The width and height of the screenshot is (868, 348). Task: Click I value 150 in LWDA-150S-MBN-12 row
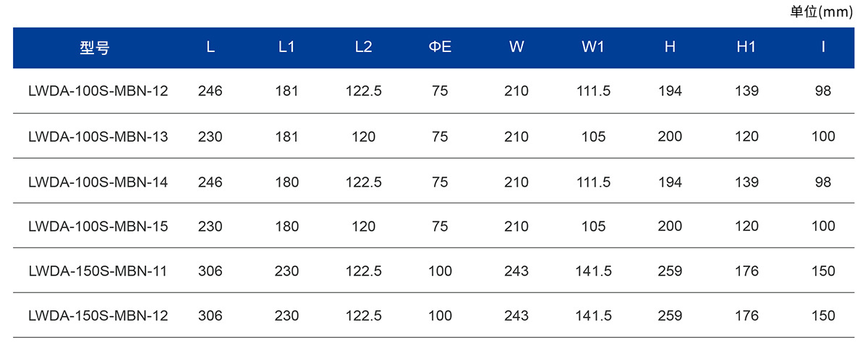click(x=823, y=316)
